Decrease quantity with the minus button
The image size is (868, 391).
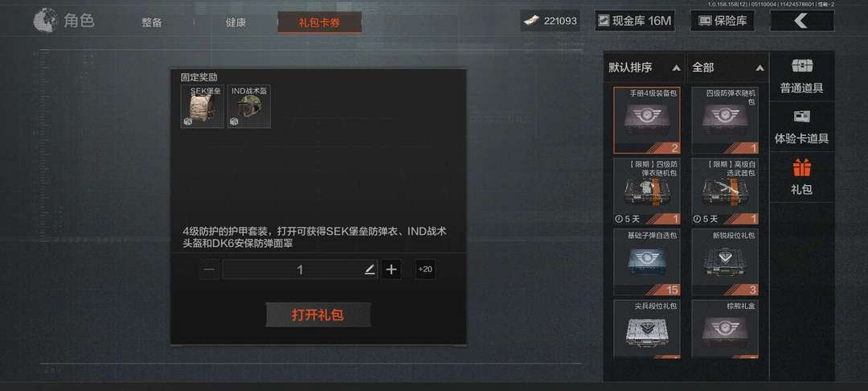209,270
